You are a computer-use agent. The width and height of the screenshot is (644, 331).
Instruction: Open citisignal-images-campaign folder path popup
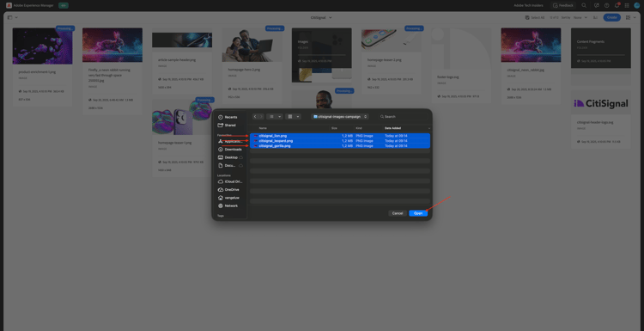click(340, 117)
